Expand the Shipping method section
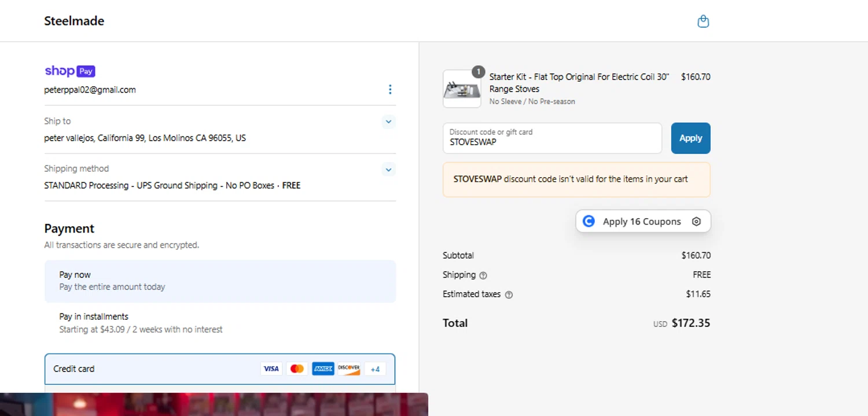The image size is (868, 416). 389,170
